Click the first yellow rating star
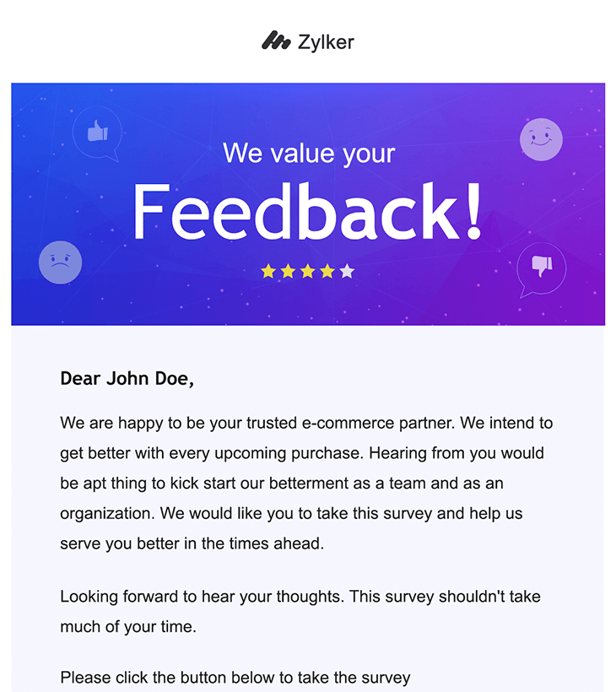The width and height of the screenshot is (616, 692). tap(268, 271)
